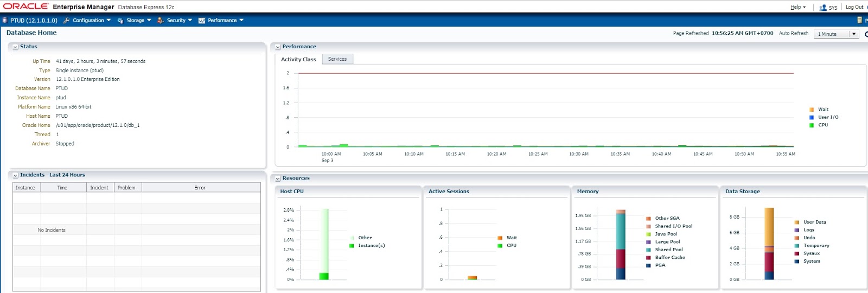868x293 pixels.
Task: Click the Shared Pool legend swatch
Action: (x=648, y=250)
